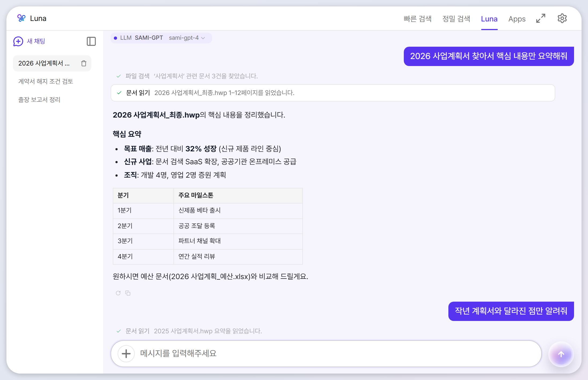
Task: Click the 분기 table header
Action: pyautogui.click(x=143, y=195)
